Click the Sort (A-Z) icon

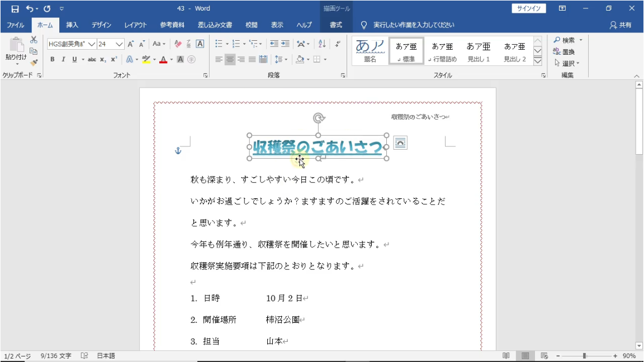point(322,44)
